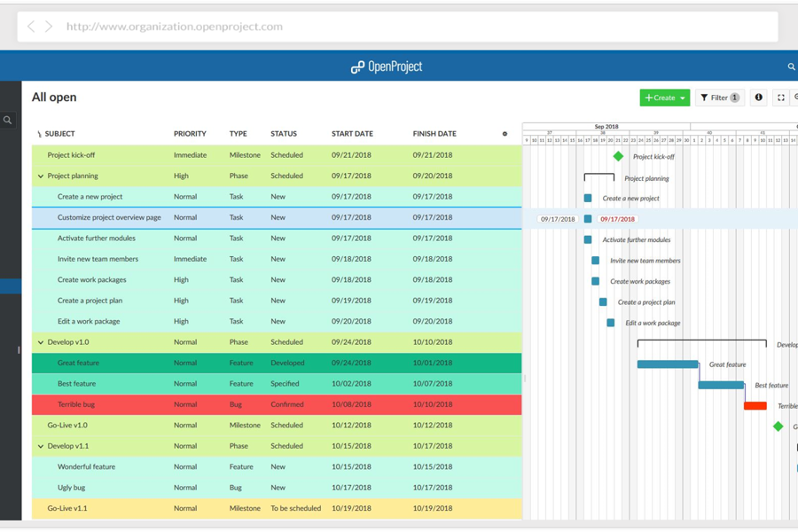Open 'Ugly bug' subject in the table
Viewport: 798px width, 532px height.
click(x=71, y=488)
